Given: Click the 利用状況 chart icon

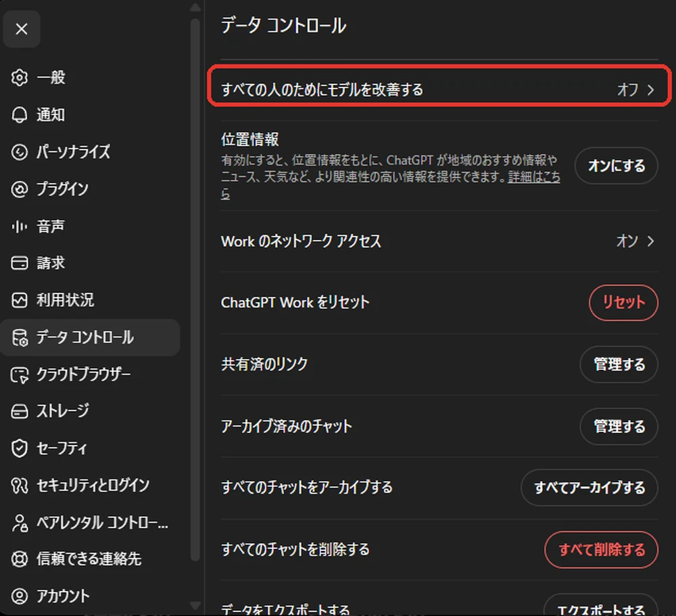Looking at the screenshot, I should coord(20,300).
